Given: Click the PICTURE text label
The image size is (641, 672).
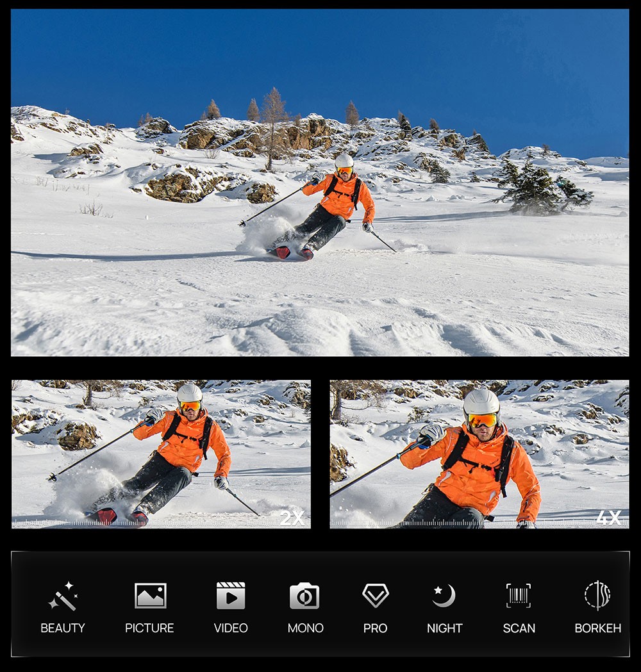Looking at the screenshot, I should [x=149, y=628].
